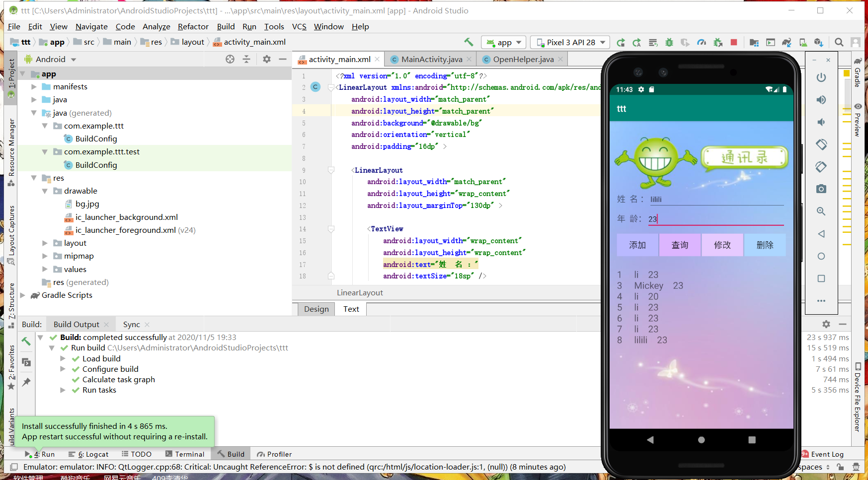This screenshot has height=480, width=868.
Task: Tap the 添加 button in the emulator app
Action: [637, 245]
